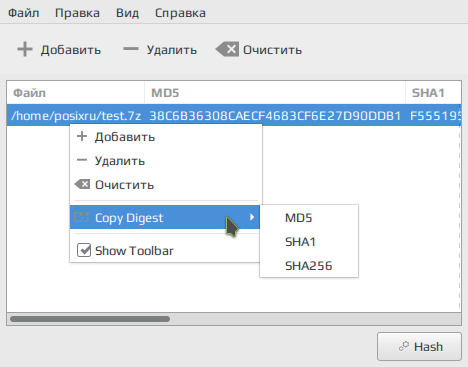The image size is (468, 367).
Task: Open the Вид menu
Action: tap(127, 13)
